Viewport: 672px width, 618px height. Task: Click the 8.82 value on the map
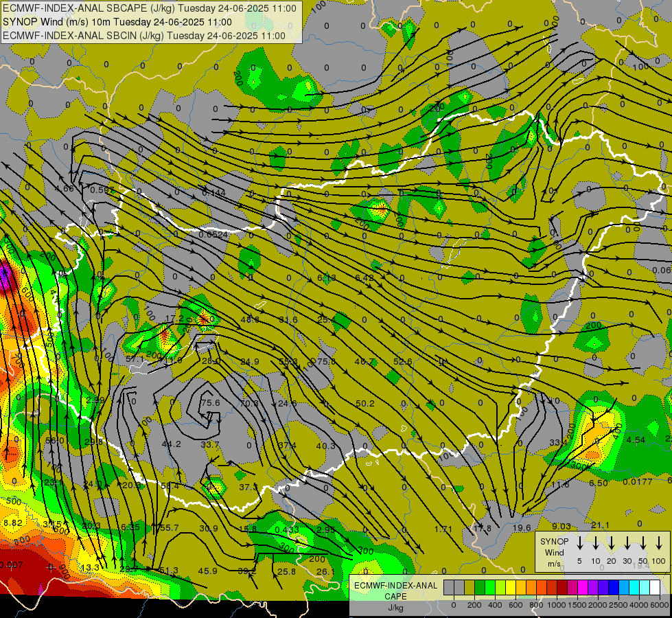pos(13,523)
